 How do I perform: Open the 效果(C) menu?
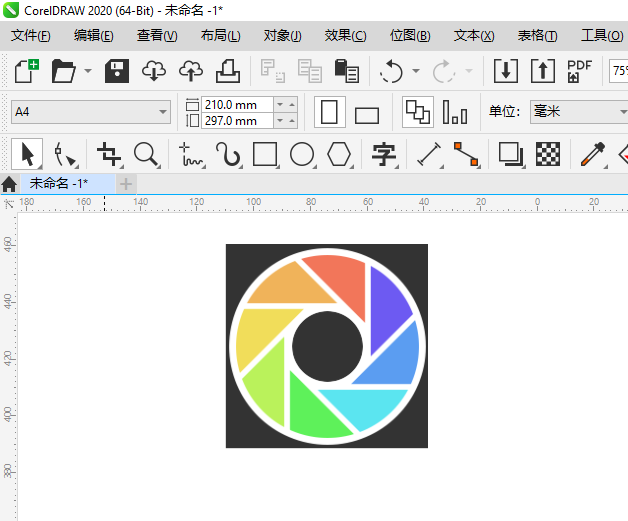(x=345, y=36)
